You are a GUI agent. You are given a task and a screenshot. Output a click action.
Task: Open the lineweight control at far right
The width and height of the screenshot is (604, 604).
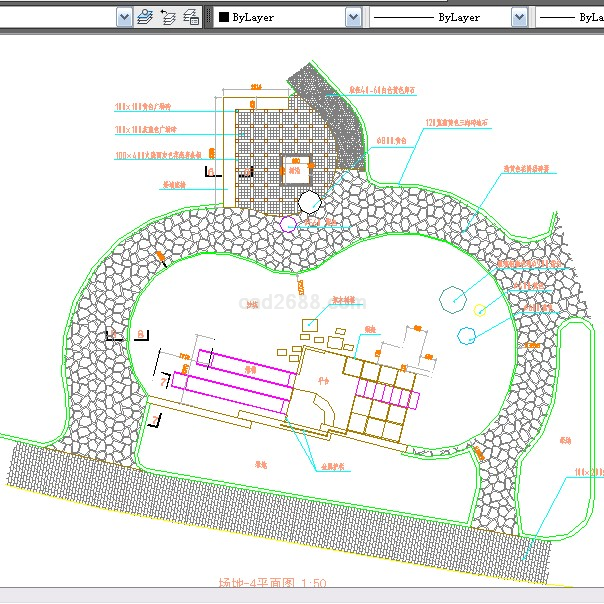[x=570, y=17]
